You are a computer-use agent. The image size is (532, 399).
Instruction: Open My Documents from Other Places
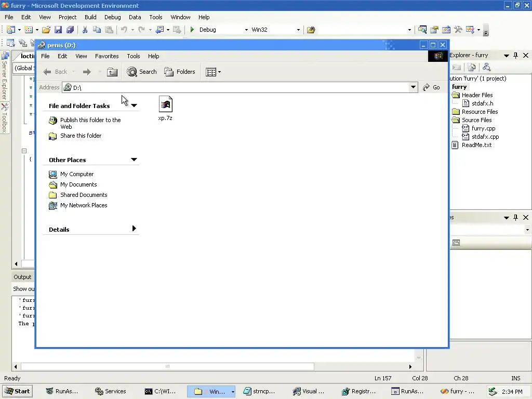click(x=78, y=184)
